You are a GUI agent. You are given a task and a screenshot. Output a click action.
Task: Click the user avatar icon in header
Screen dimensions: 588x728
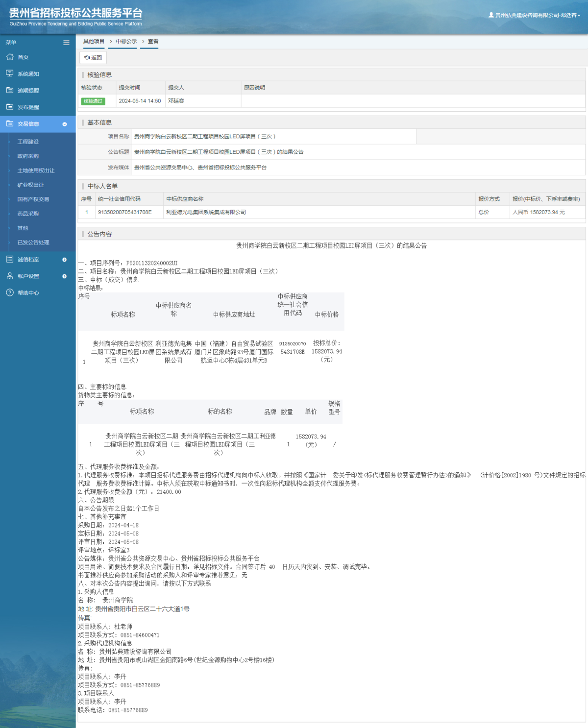point(491,15)
